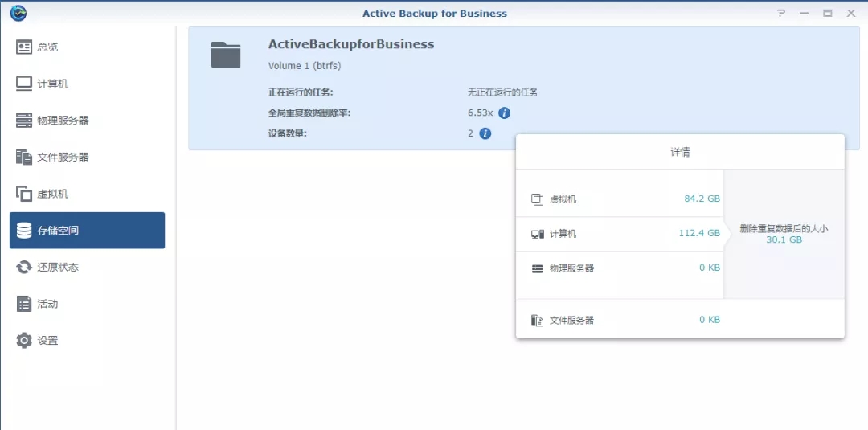Select the 计算机 monitor icon in sidebar

click(x=24, y=84)
